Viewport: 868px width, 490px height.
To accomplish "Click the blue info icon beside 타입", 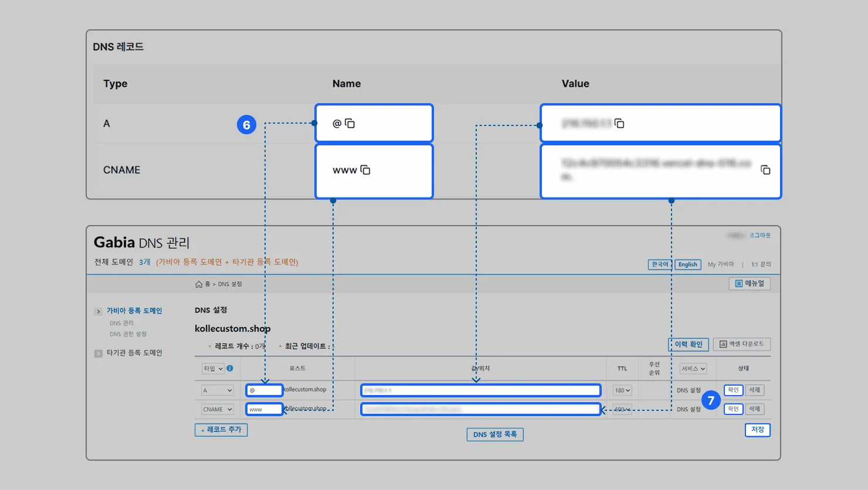I will (x=230, y=369).
